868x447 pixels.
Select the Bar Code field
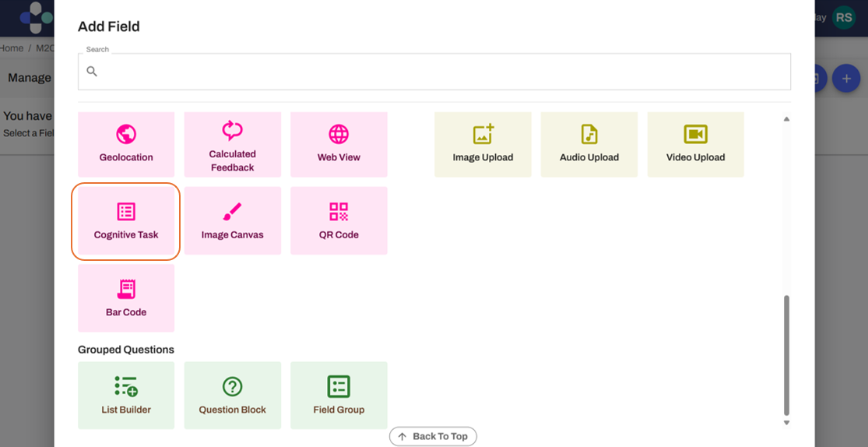(126, 298)
